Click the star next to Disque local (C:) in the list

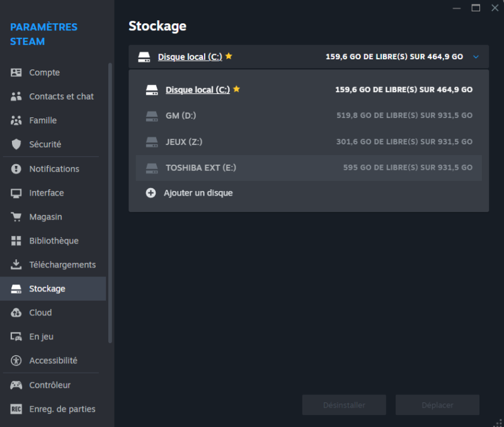click(x=237, y=89)
